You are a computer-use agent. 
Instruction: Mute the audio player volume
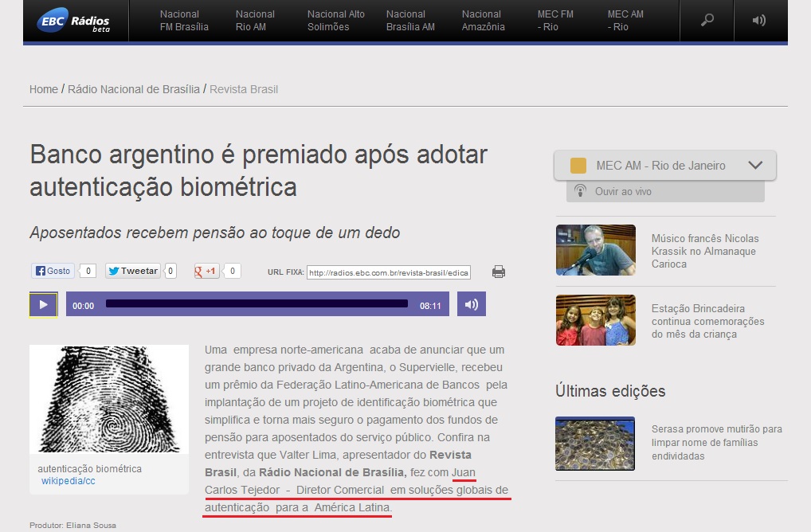tap(472, 304)
